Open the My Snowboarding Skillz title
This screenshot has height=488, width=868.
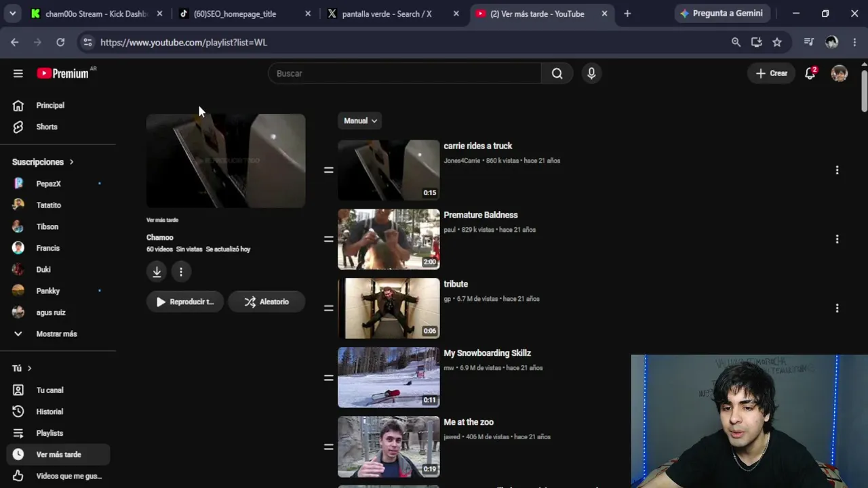pos(487,353)
